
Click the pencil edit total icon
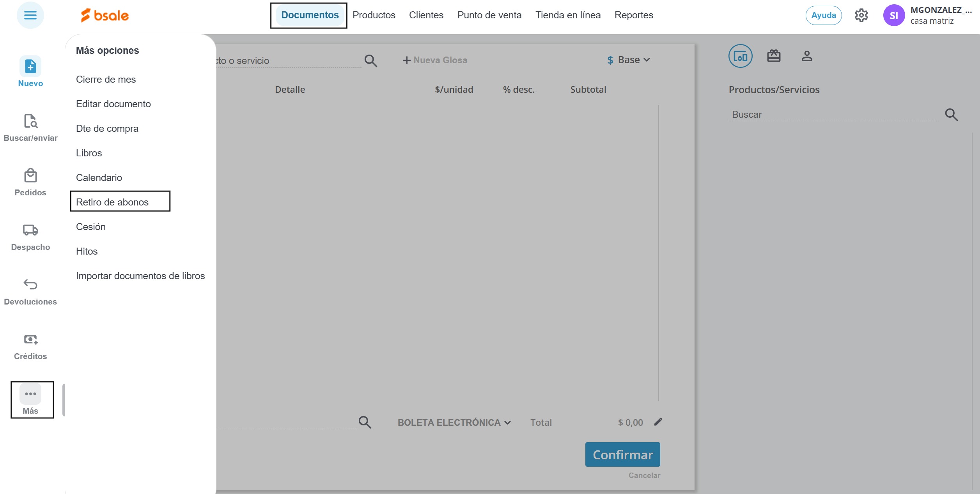658,422
